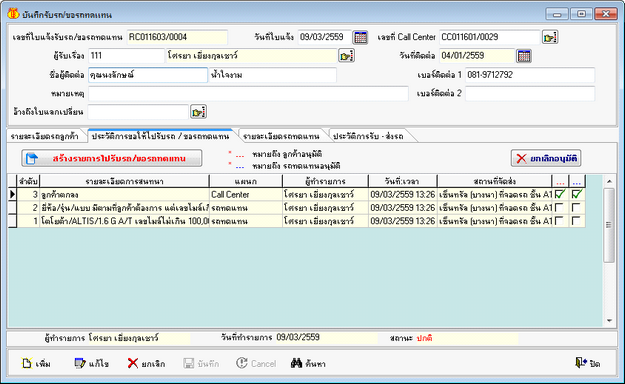
Task: Open Call Center number lookup folder icon
Action: (550, 37)
